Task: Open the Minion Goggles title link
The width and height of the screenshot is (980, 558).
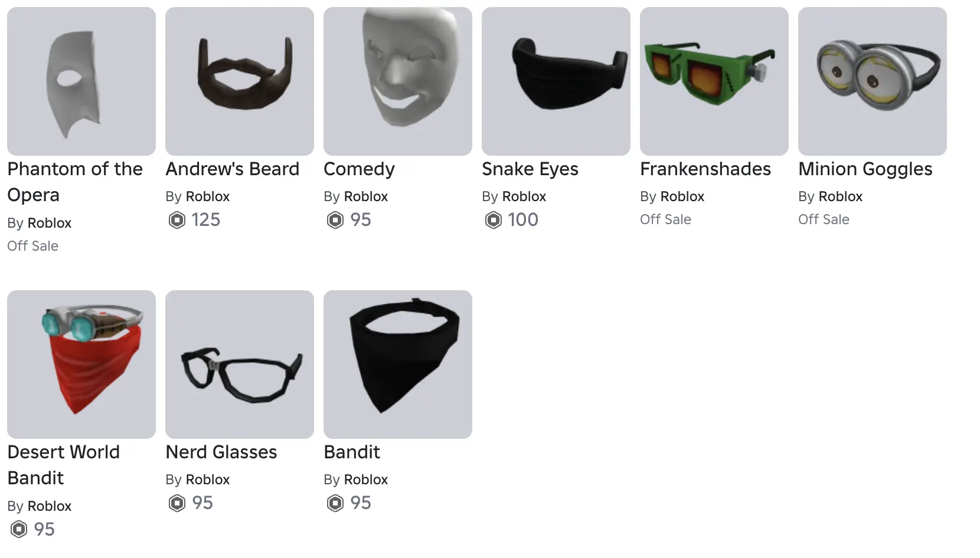Action: (x=865, y=169)
